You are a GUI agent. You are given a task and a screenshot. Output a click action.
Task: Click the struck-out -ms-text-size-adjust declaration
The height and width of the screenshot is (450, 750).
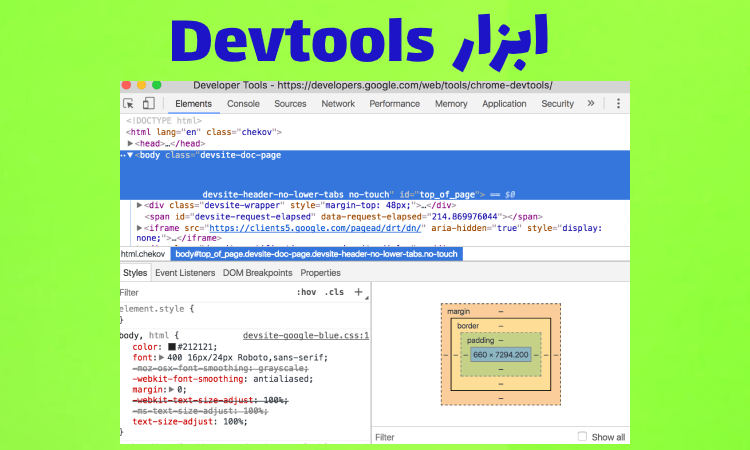click(x=200, y=411)
